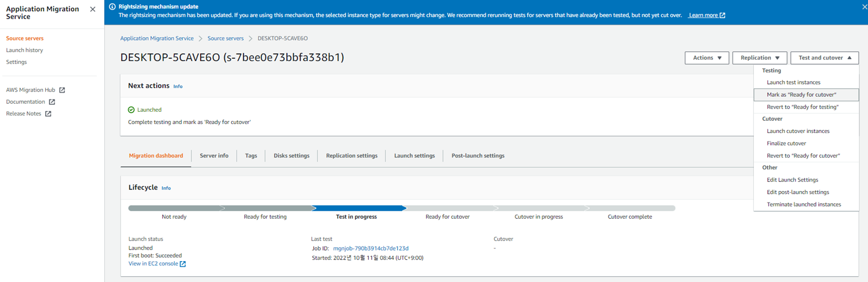868x282 pixels.
Task: Open the Actions dropdown
Action: [x=707, y=57]
